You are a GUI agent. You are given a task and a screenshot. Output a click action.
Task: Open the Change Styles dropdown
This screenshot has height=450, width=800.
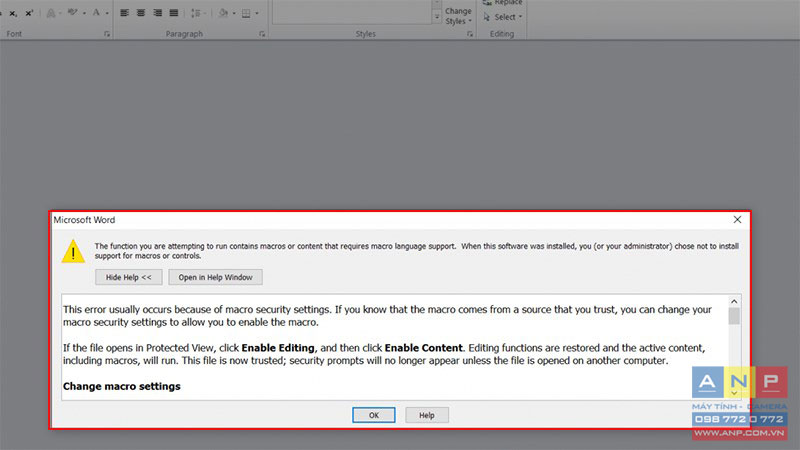(458, 16)
